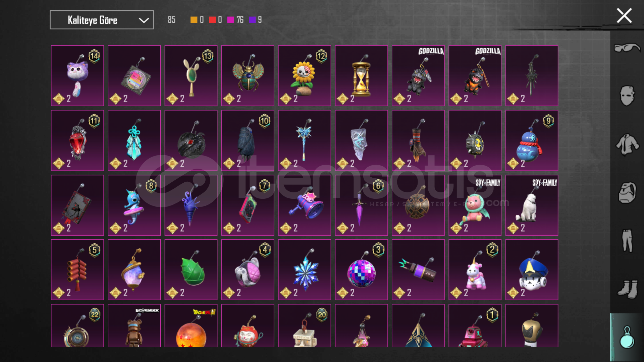The image size is (644, 362).
Task: Select the face mask category icon
Action: tap(627, 96)
